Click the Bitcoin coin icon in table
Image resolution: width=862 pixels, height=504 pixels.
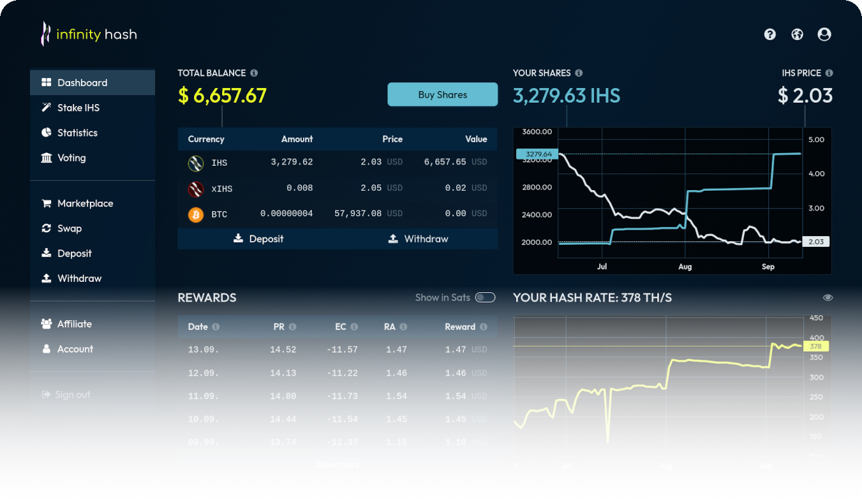coord(196,214)
